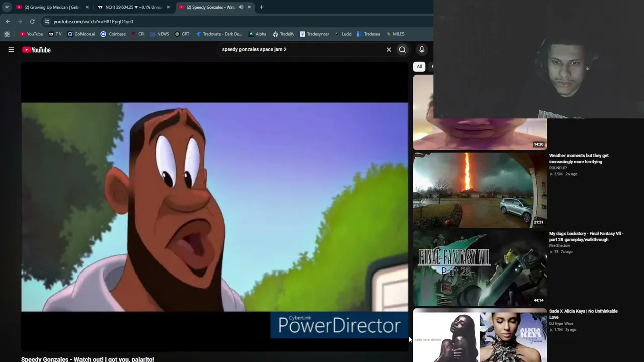Click the main video player
This screenshot has height=362, width=644.
coord(214,207)
